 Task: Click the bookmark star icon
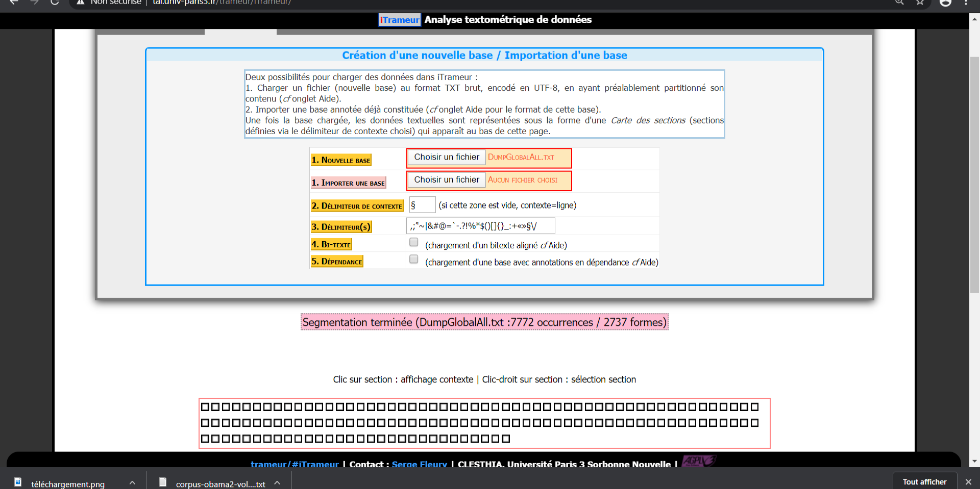click(x=920, y=2)
